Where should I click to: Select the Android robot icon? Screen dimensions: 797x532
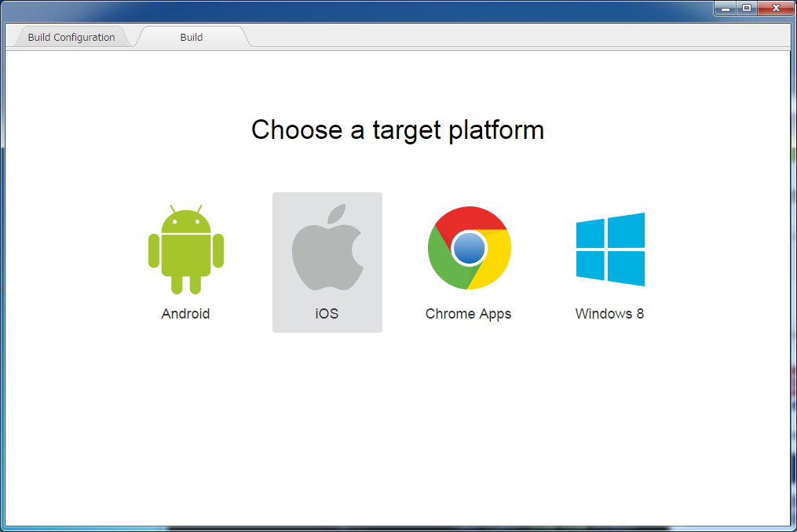coord(186,251)
